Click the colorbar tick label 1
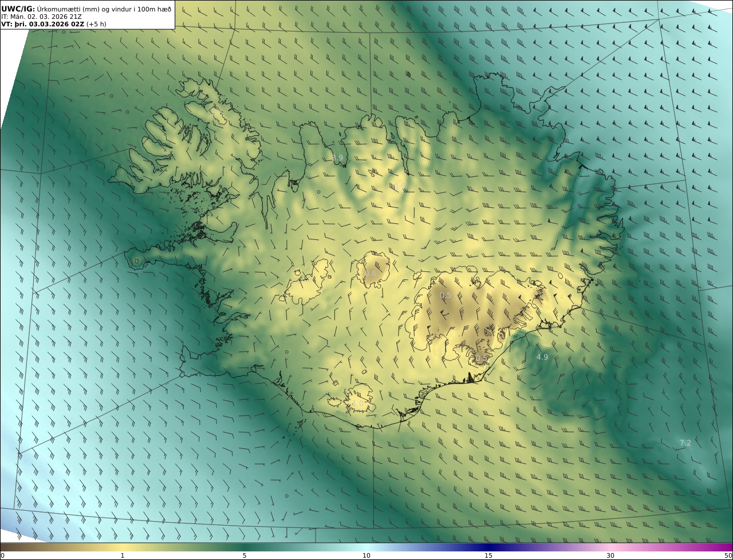Image resolution: width=733 pixels, height=560 pixels. 122,555
